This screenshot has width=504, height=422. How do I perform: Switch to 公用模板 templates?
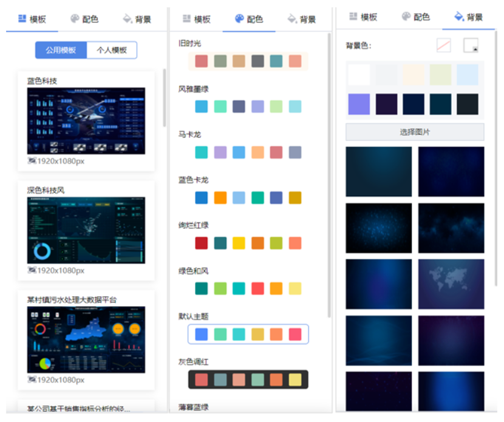point(61,50)
